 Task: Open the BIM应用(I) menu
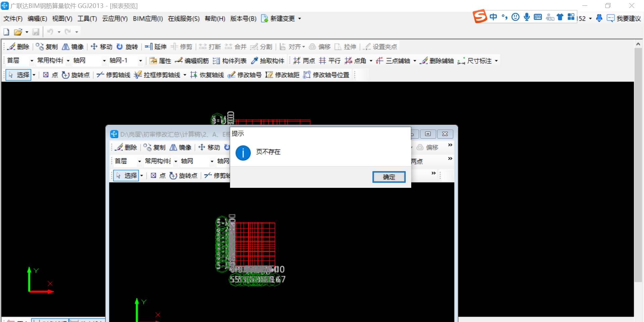(x=148, y=18)
